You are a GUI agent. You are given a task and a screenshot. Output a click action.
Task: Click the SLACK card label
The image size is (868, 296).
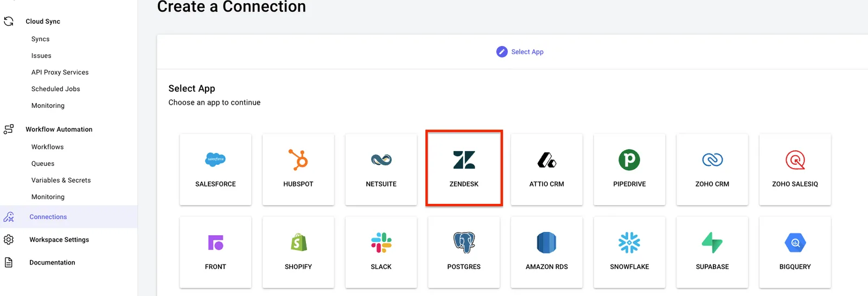pos(381,267)
